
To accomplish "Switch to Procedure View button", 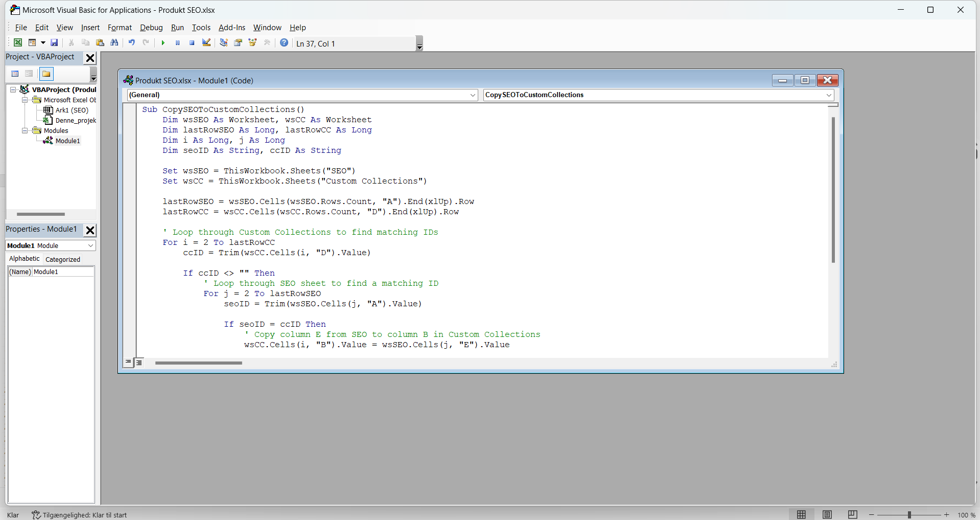I will (x=129, y=362).
